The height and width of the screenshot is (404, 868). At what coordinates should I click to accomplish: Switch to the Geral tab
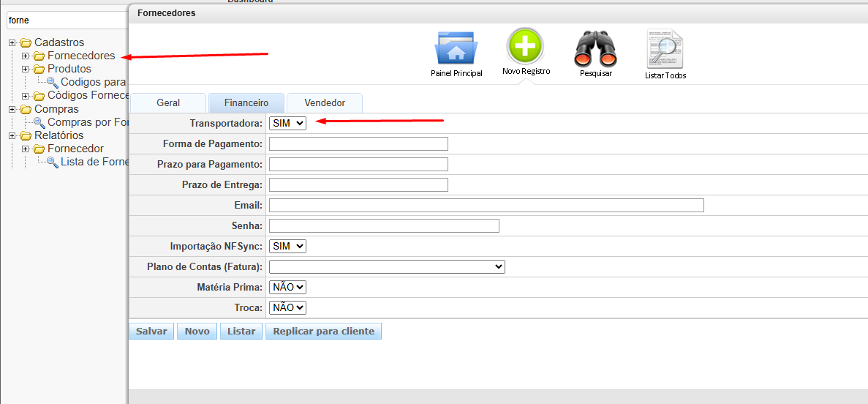click(x=168, y=103)
